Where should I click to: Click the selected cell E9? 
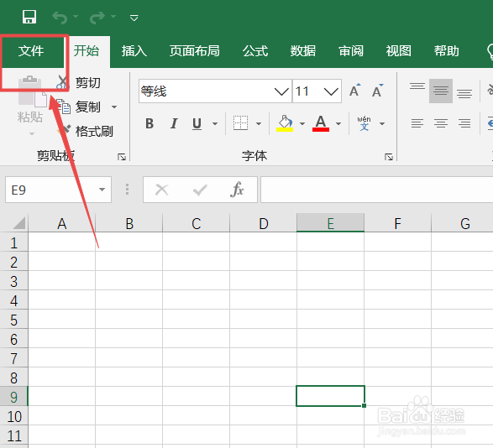click(330, 396)
